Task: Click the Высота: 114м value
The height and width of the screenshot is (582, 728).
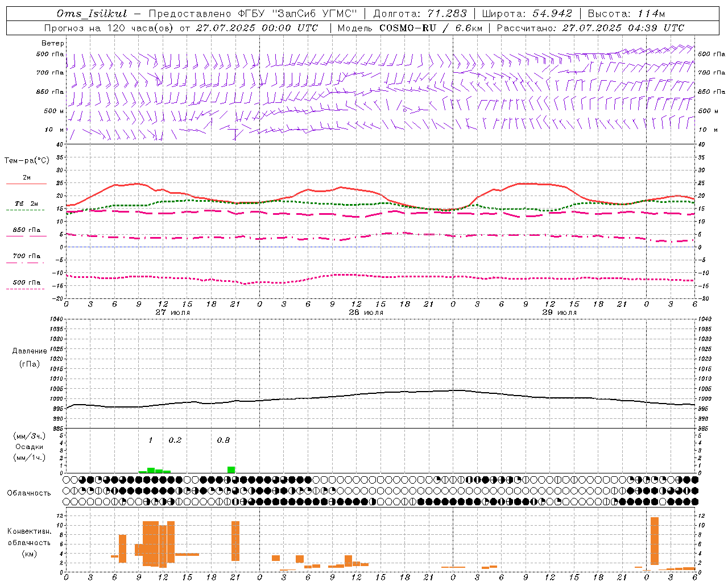Action: (x=626, y=14)
